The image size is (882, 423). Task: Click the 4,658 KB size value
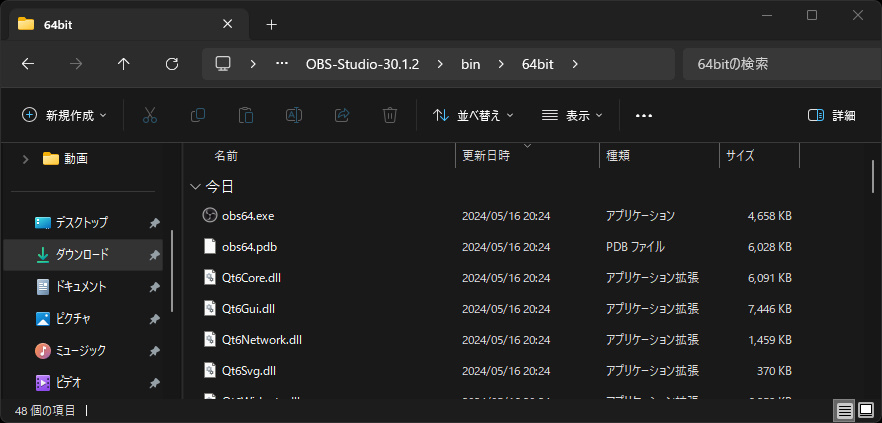[x=770, y=216]
